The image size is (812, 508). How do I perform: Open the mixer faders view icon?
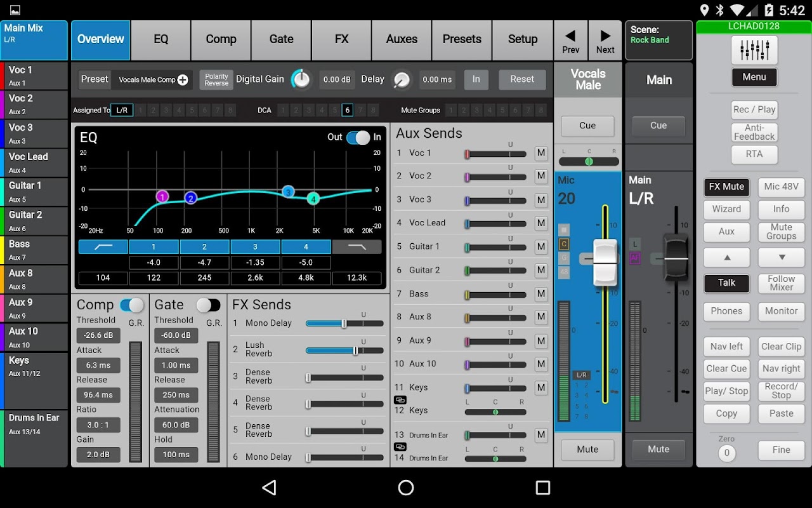click(754, 51)
